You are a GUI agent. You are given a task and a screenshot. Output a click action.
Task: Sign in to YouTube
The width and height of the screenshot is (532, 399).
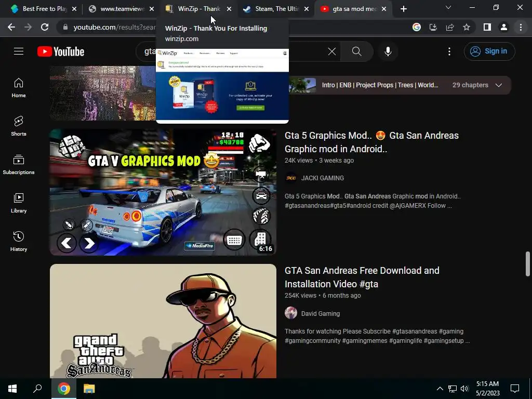pyautogui.click(x=489, y=51)
